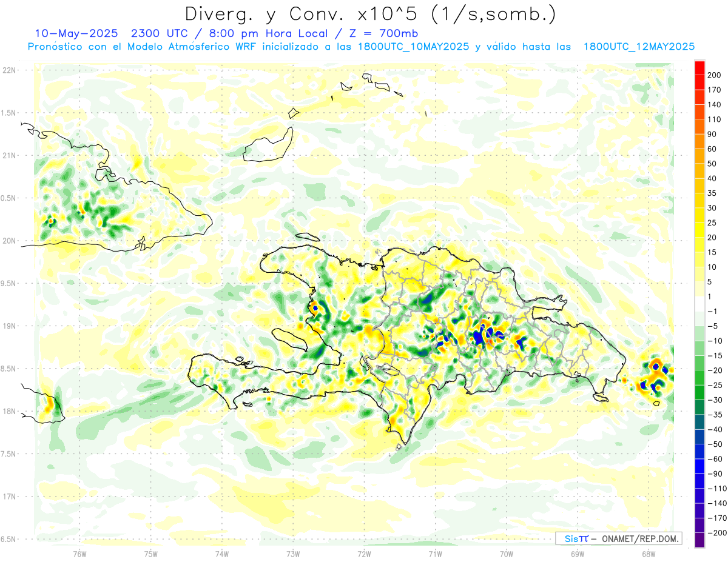
Task: Click the -170 color scale value
Action: (716, 518)
